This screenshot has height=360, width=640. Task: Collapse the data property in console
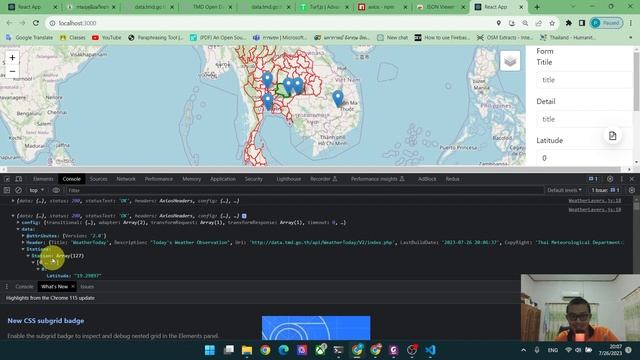coord(18,229)
